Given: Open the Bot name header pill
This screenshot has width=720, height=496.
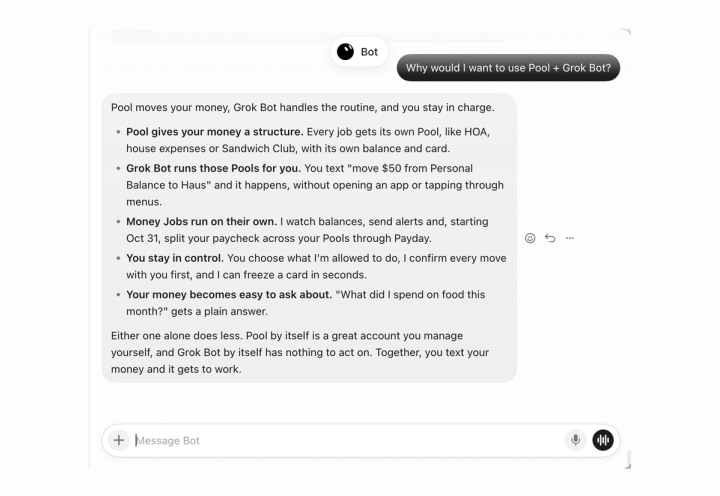Looking at the screenshot, I should pos(359,52).
